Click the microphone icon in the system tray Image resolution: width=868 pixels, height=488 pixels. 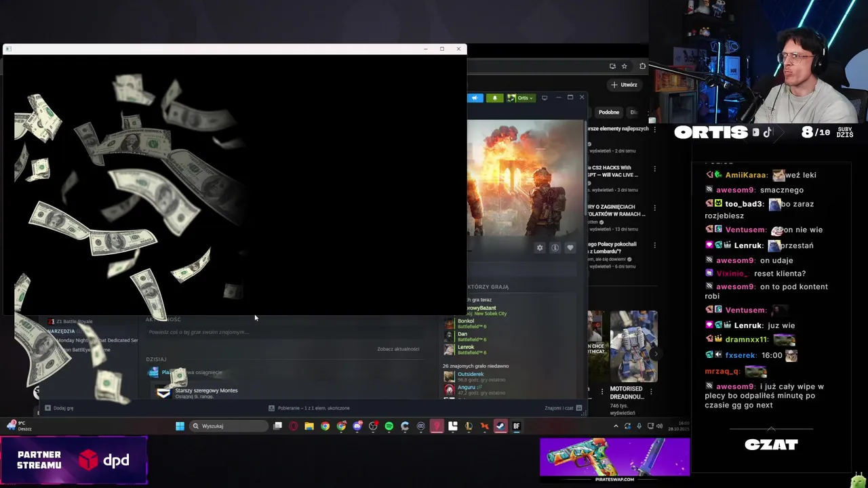point(639,426)
